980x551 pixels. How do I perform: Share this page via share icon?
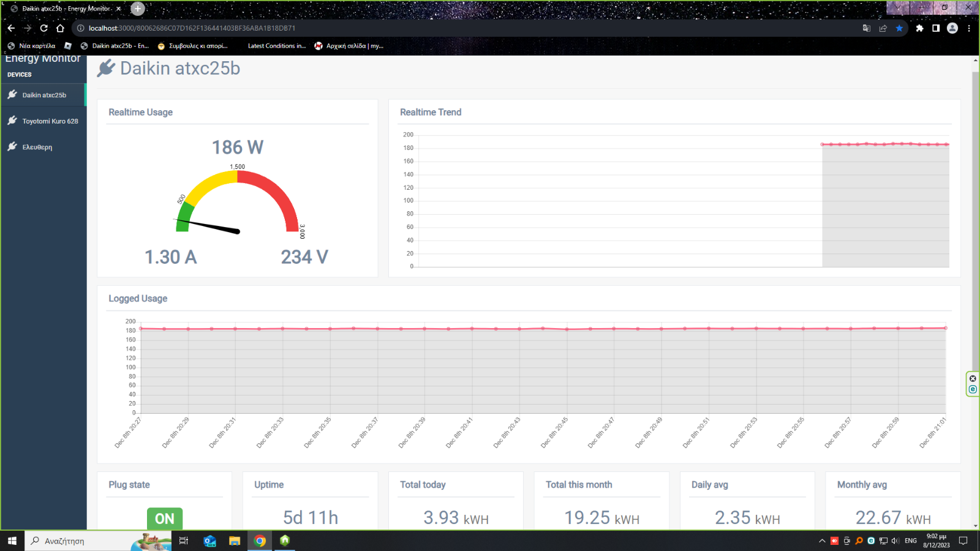(x=883, y=28)
